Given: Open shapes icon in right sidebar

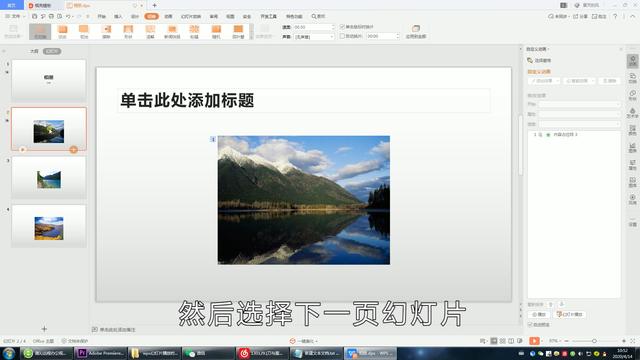Looking at the screenshot, I should coord(632,96).
